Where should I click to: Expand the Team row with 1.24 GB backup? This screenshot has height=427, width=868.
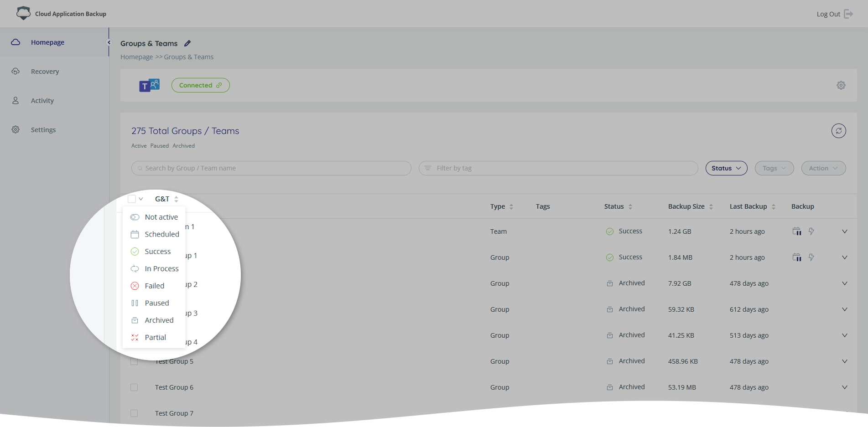tap(845, 232)
